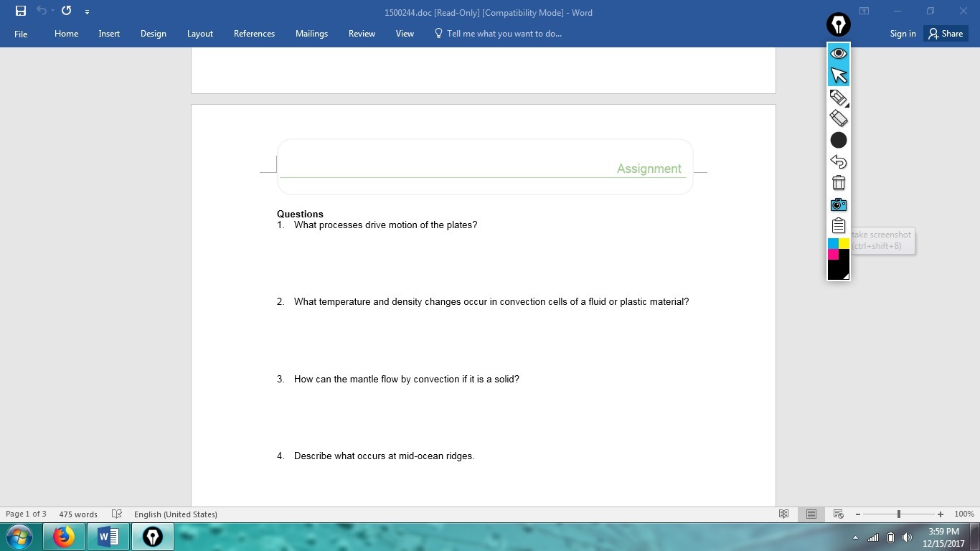Switch to Print Layout view
Viewport: 980px width, 551px height.
(811, 514)
